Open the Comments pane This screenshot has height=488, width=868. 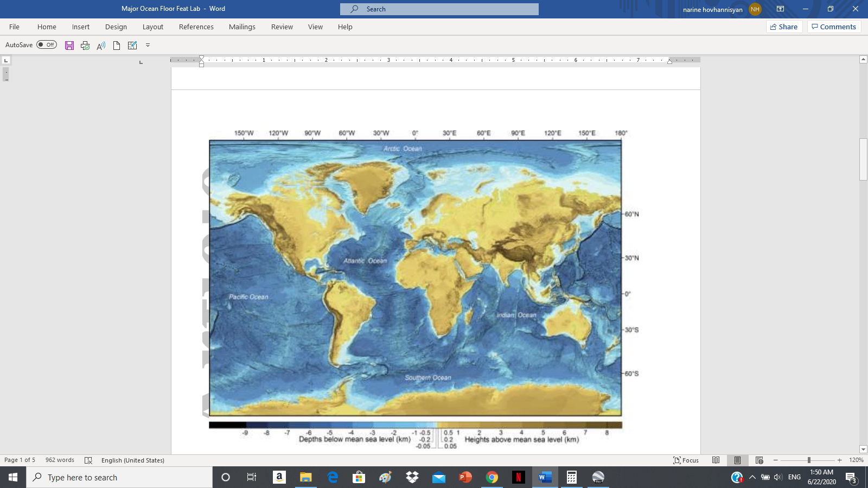[834, 26]
